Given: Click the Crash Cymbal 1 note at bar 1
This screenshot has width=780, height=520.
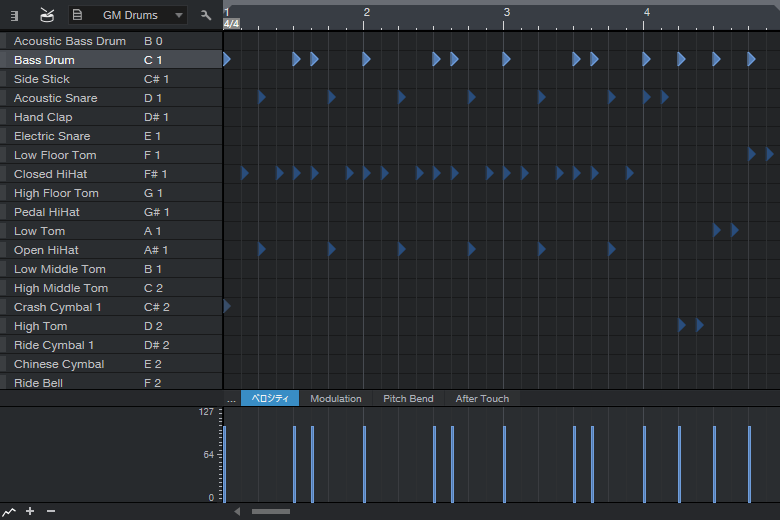Looking at the screenshot, I should pos(227,306).
